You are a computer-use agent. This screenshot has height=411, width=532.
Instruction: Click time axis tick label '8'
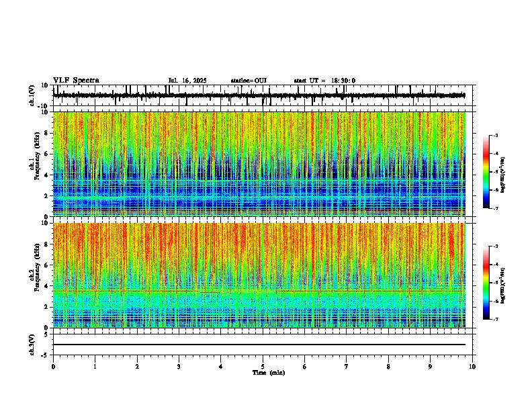[x=388, y=367]
